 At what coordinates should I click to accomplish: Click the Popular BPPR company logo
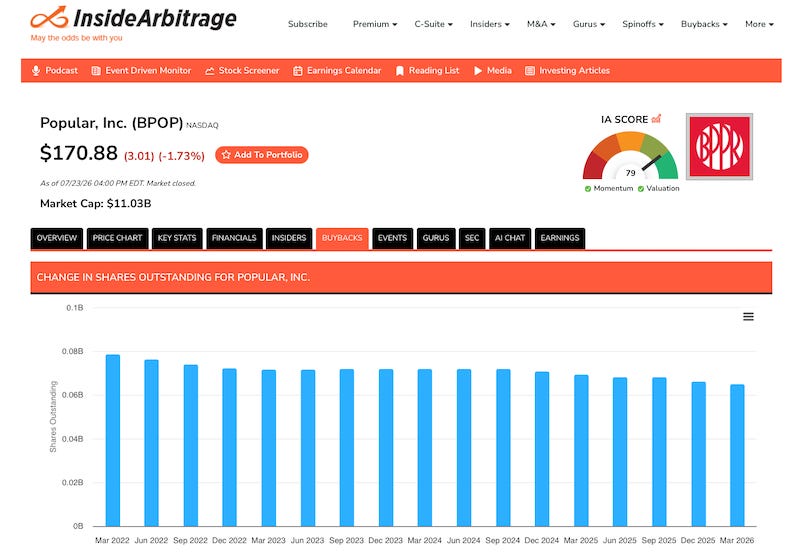point(719,146)
